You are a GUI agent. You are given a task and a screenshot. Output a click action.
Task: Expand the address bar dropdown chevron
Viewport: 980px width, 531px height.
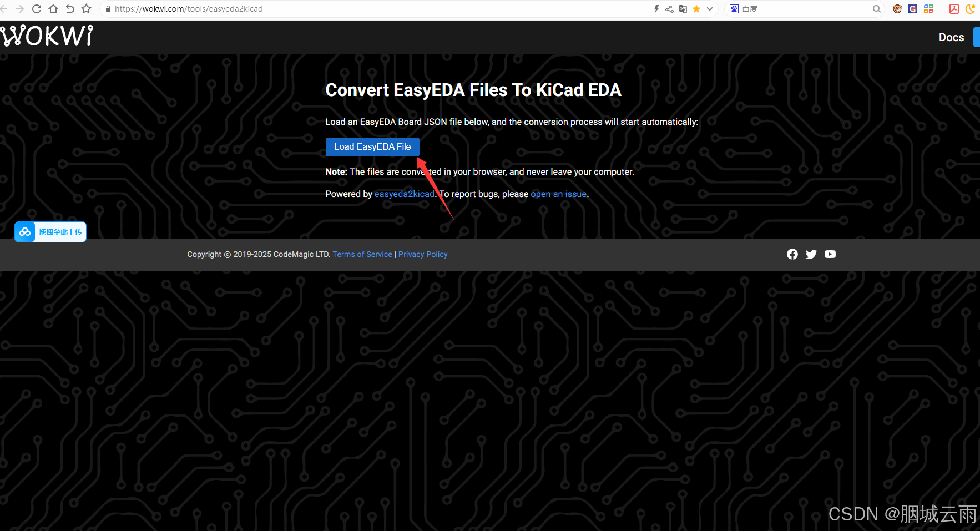click(x=710, y=9)
